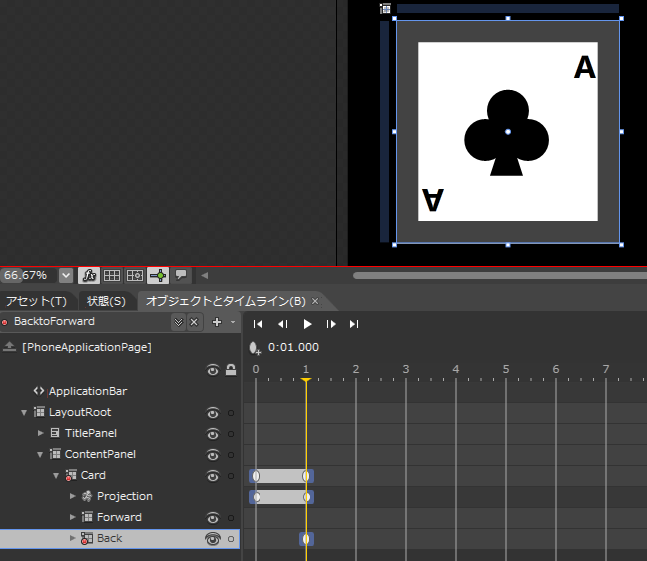
Task: Expand the Projection node
Action: point(73,496)
